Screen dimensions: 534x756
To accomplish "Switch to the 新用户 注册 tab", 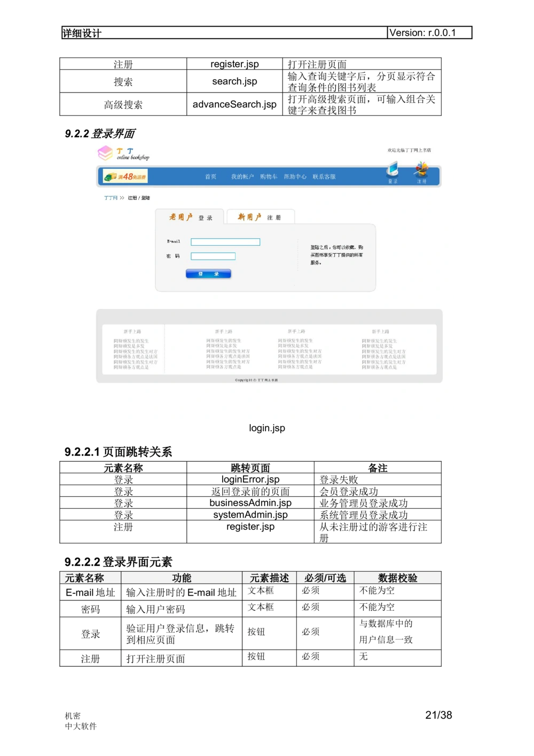I will pos(260,217).
